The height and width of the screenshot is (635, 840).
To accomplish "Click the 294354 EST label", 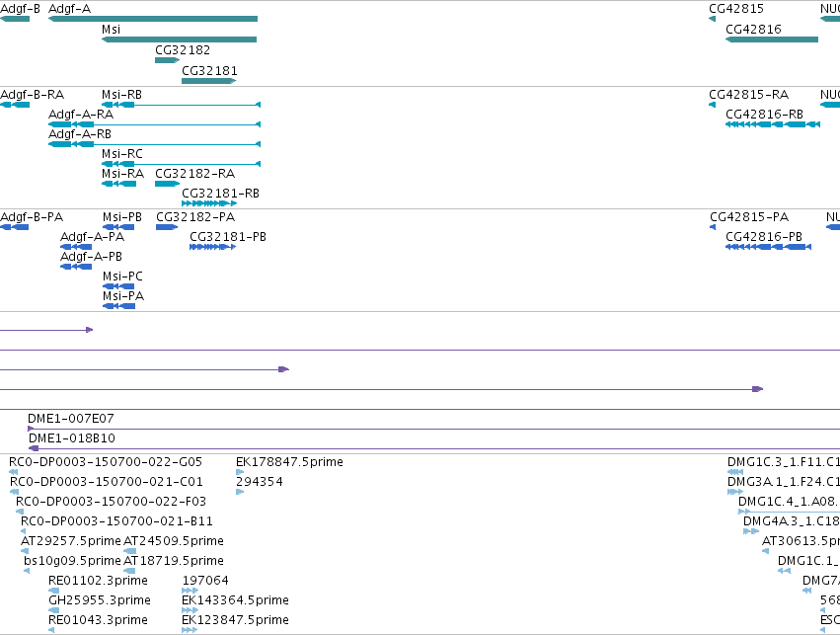I will click(260, 482).
